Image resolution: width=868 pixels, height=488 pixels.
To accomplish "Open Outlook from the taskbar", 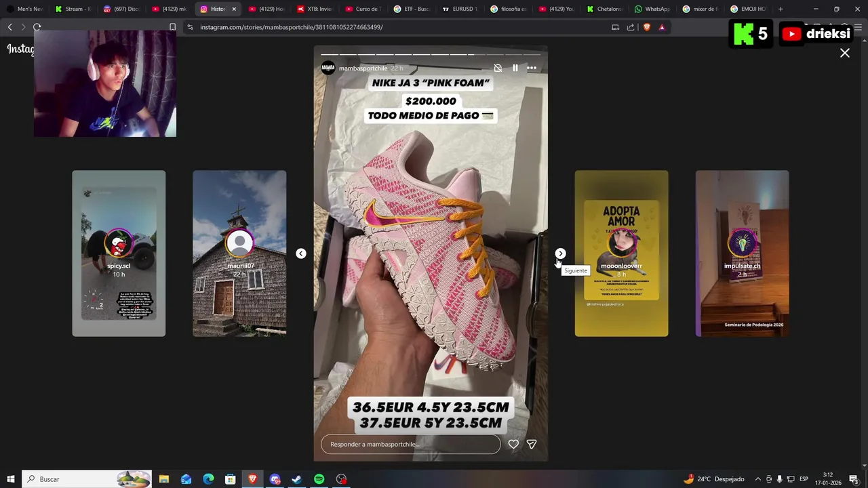I will click(186, 479).
